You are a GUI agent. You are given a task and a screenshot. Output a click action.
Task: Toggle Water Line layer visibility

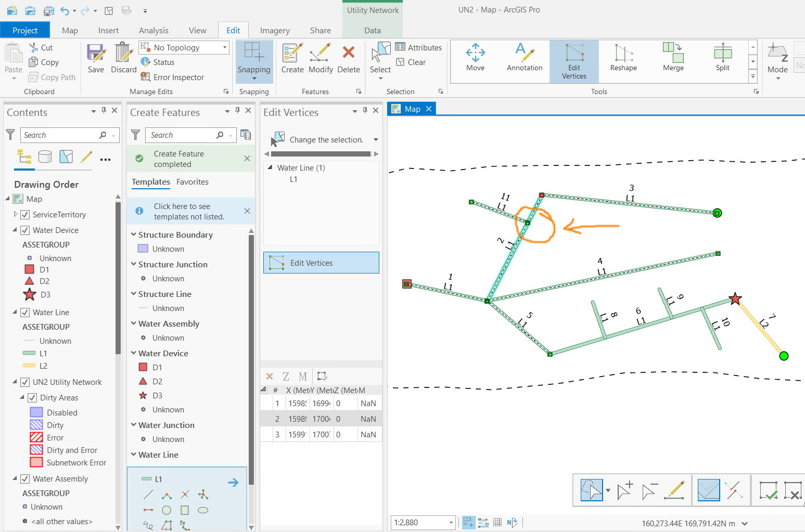point(25,312)
